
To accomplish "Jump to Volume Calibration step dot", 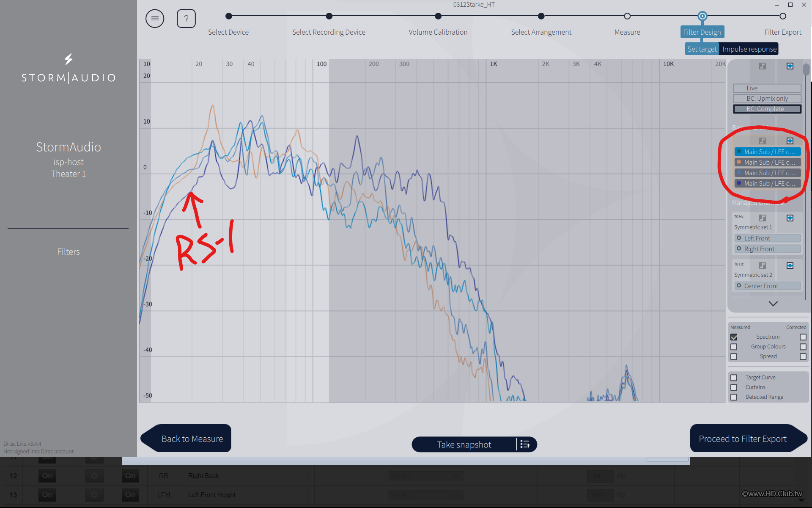I will click(x=438, y=16).
